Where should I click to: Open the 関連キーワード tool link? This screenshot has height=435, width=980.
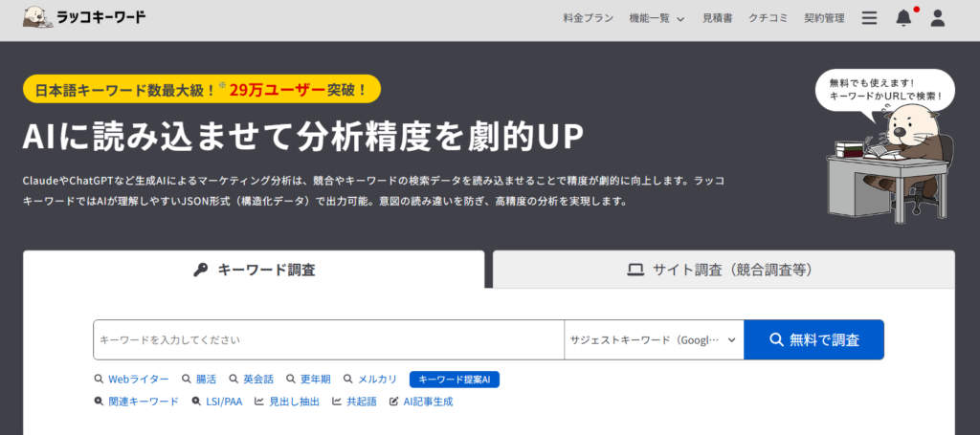(x=137, y=402)
